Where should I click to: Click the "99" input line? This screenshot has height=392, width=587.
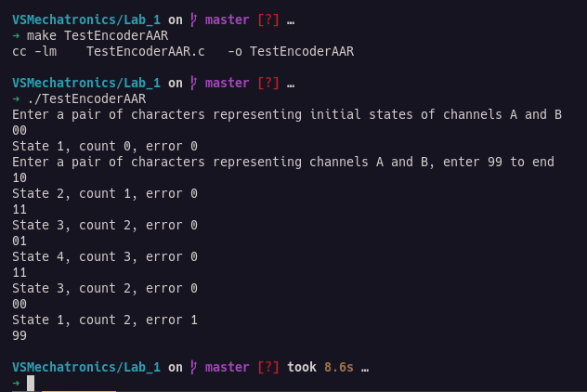tap(20, 335)
